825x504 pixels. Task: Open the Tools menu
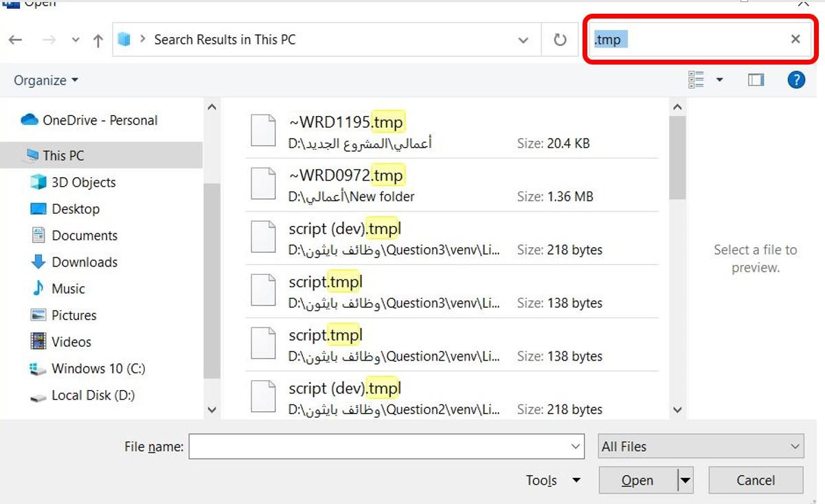coord(553,481)
